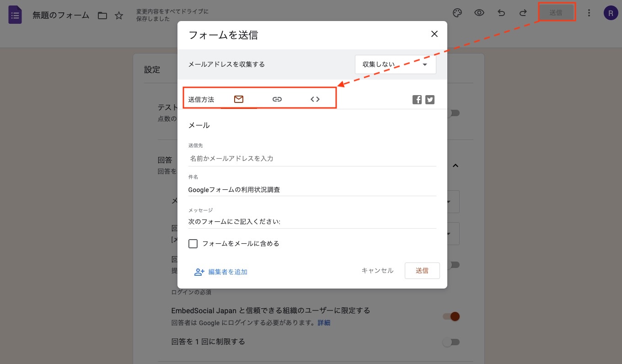Open the three-dot more options menu

[589, 13]
